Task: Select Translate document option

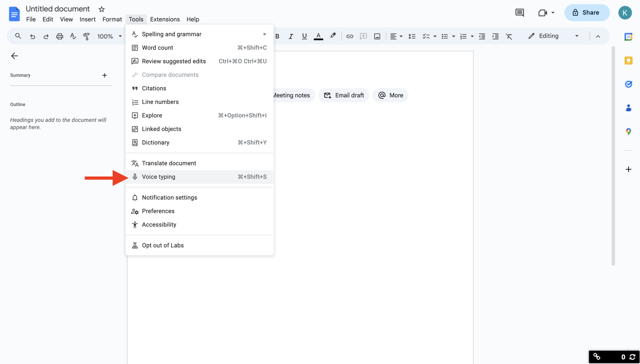Action: 169,163
